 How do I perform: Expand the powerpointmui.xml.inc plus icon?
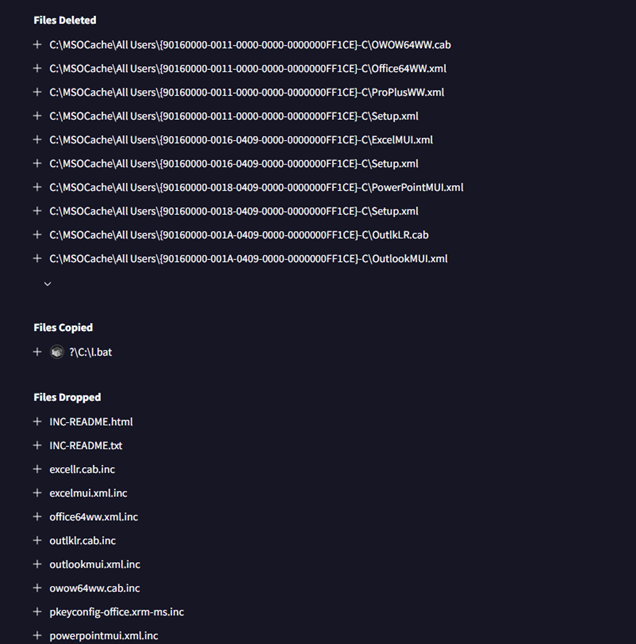37,635
